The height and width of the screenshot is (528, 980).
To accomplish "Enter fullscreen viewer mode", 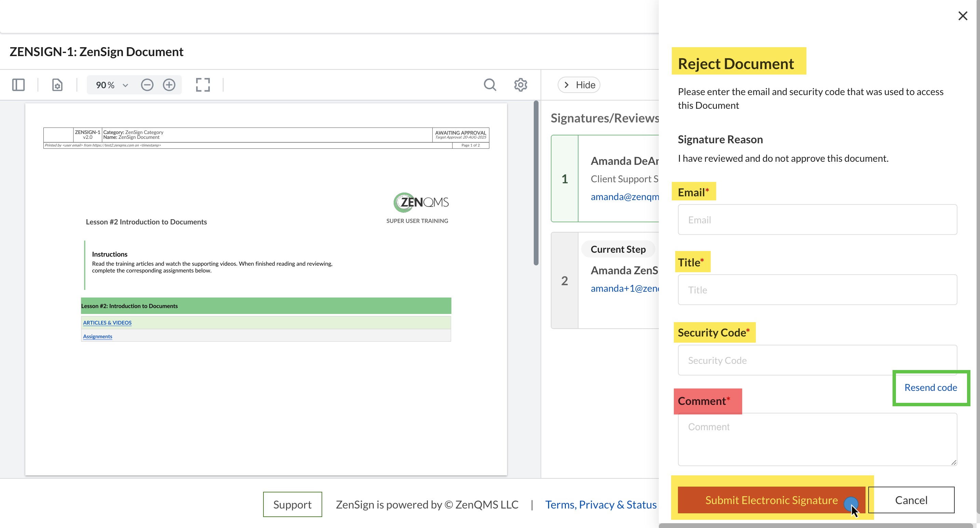I will (x=203, y=84).
